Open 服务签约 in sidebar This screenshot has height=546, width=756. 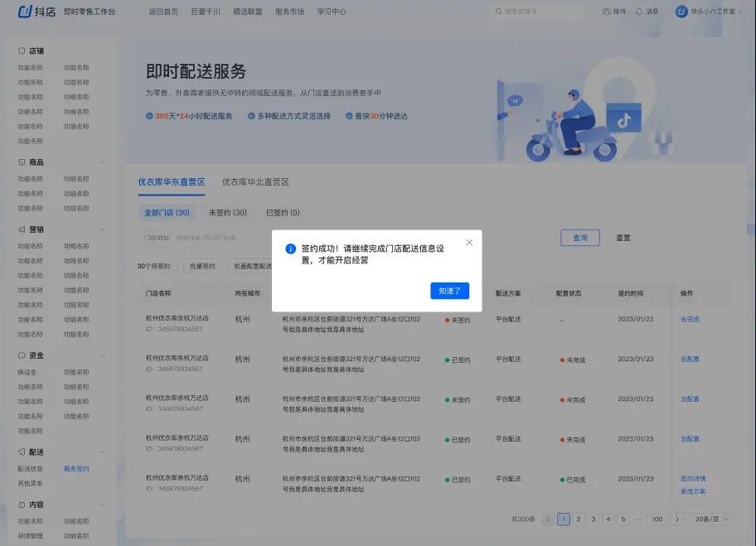pyautogui.click(x=76, y=468)
